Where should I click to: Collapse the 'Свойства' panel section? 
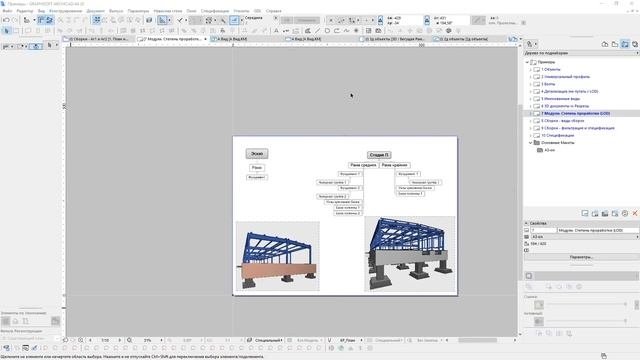click(526, 223)
